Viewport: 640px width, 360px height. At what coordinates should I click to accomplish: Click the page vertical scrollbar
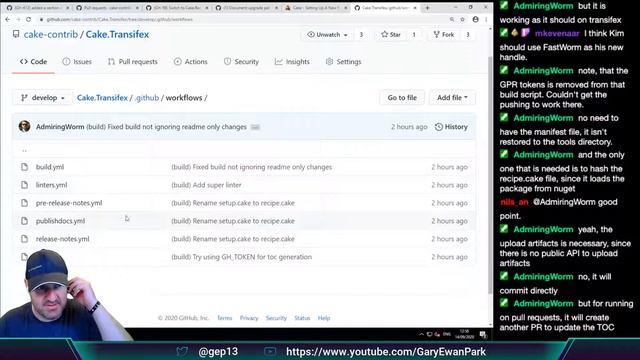coord(490,176)
